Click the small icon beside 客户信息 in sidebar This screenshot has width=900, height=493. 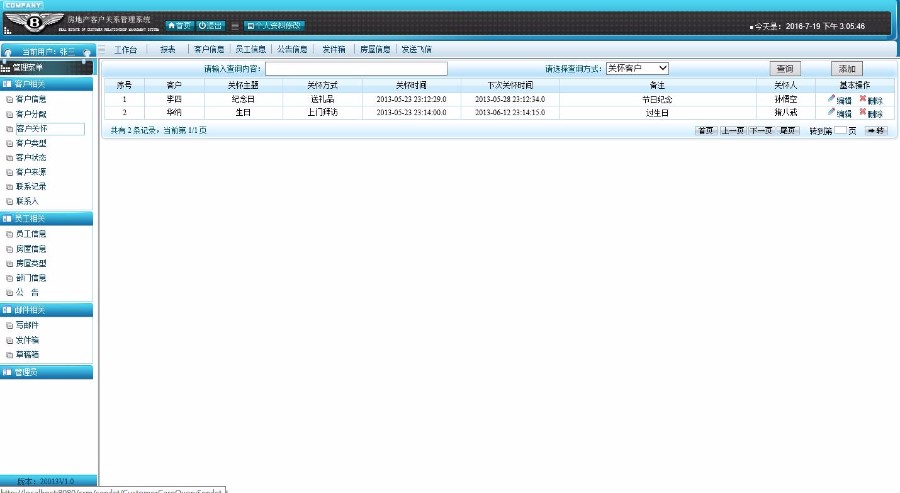pos(9,99)
